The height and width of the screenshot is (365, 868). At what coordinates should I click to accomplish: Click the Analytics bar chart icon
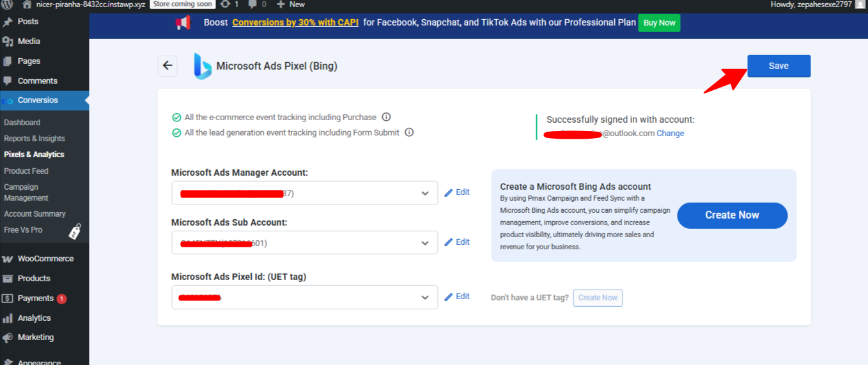coord(8,318)
